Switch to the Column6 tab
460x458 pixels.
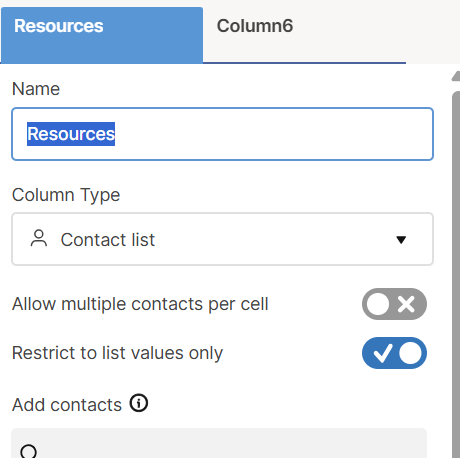[x=255, y=26]
